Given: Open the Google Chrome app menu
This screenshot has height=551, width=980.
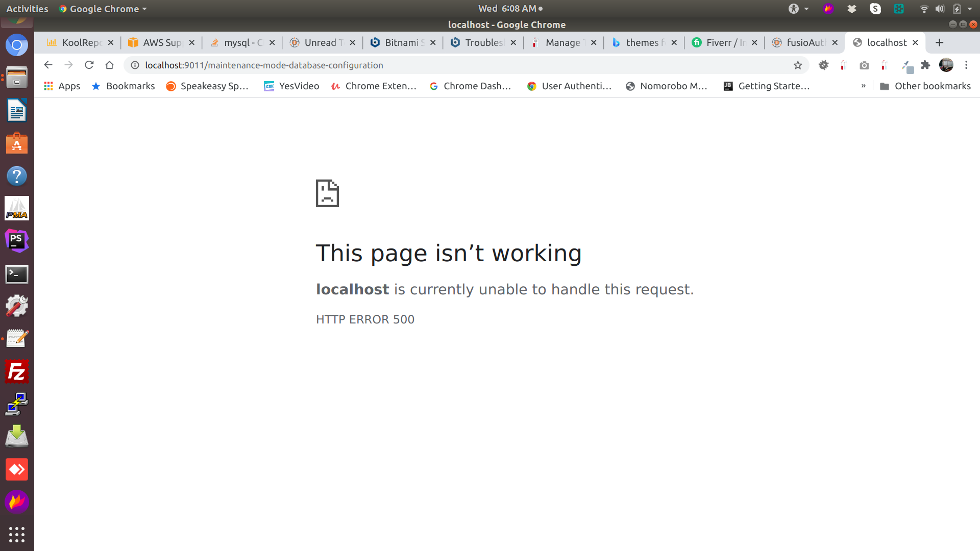Looking at the screenshot, I should tap(103, 9).
